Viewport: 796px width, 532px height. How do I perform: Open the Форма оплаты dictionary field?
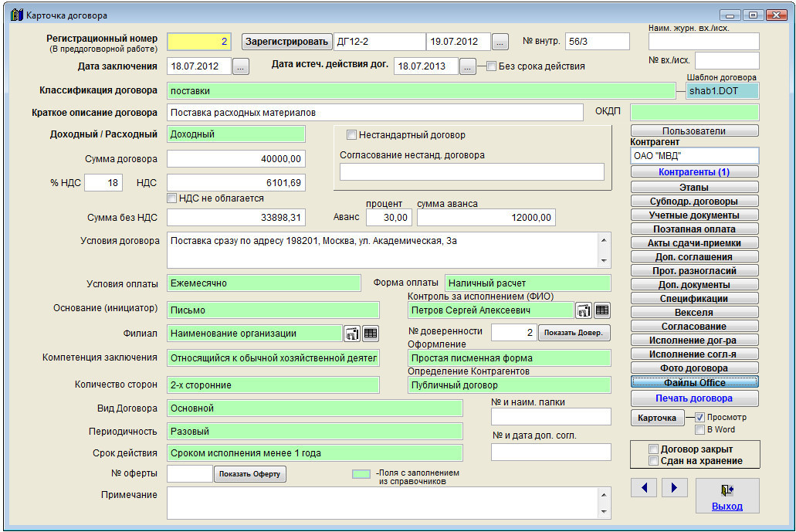527,283
